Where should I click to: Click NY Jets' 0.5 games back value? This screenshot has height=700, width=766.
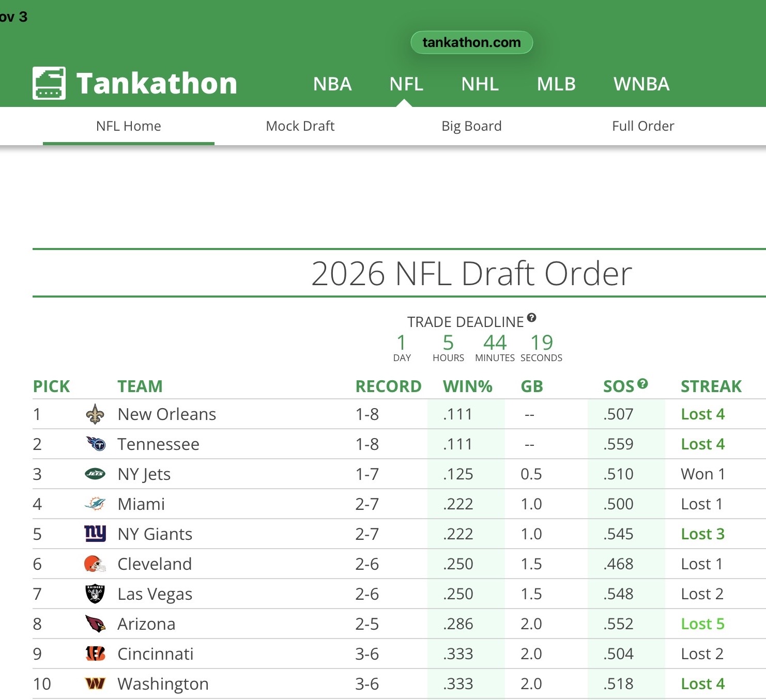pyautogui.click(x=531, y=474)
